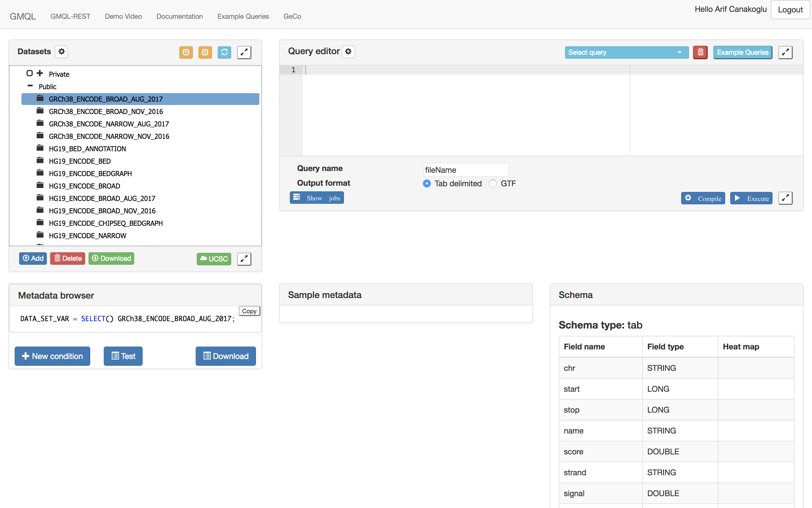Select GRCh38_ENCODE_BROAD_AUG_2017 dataset
Screen dimensions: 812x508
pos(140,99)
